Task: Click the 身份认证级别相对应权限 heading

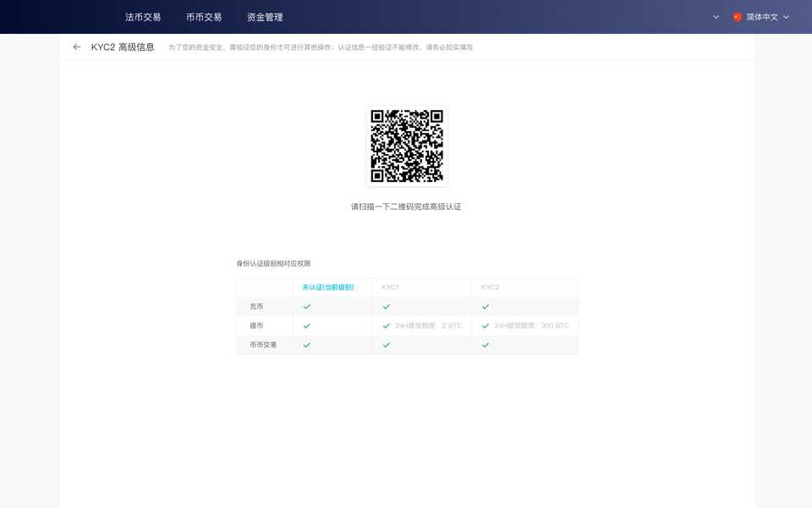Action: pos(273,263)
